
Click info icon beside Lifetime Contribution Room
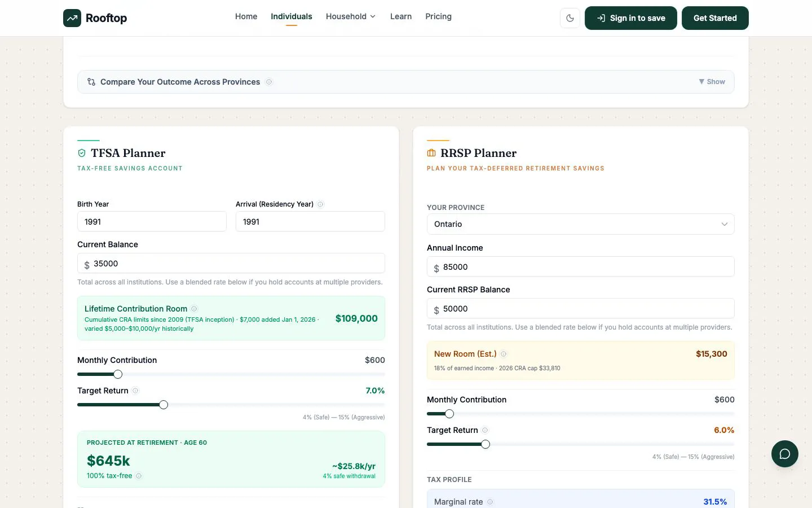click(x=194, y=309)
